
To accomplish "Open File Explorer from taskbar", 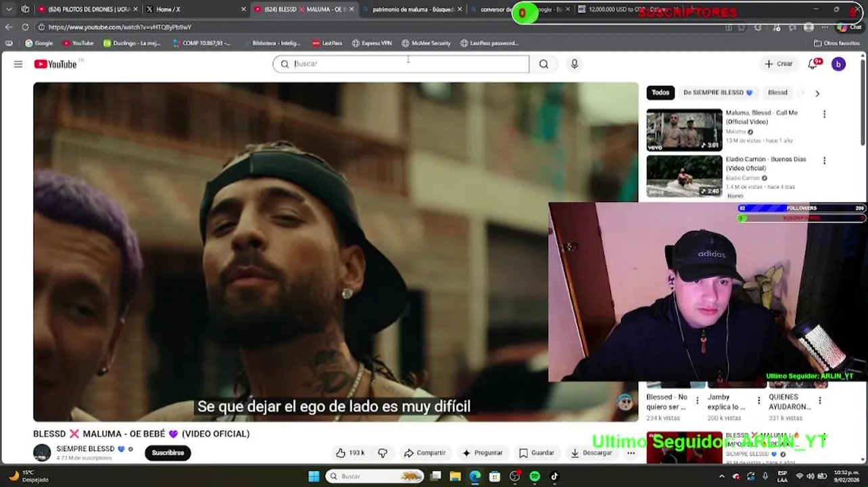I will click(456, 476).
